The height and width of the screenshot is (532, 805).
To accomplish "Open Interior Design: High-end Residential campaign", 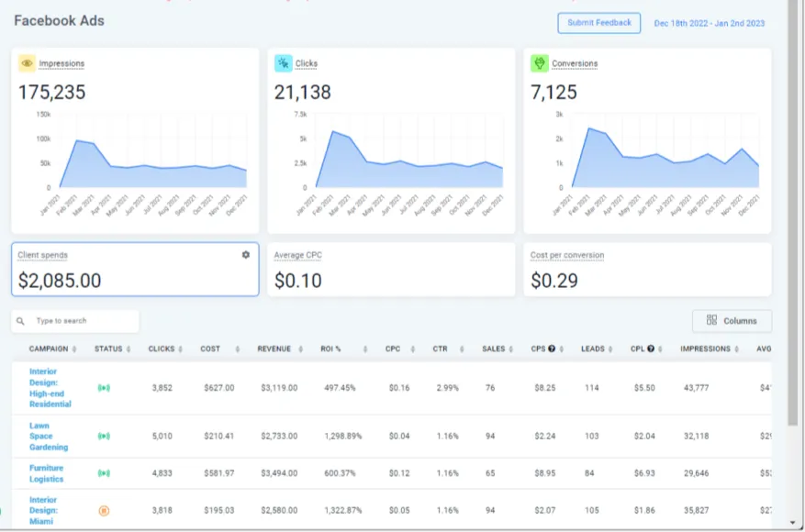I will coord(50,388).
